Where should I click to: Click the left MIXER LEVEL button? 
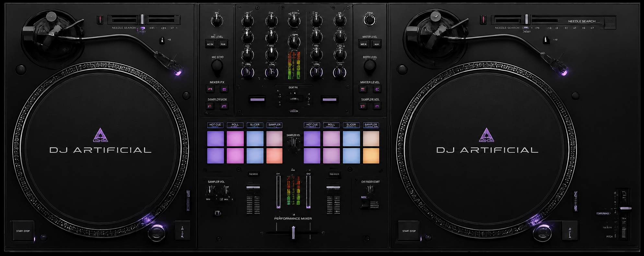click(363, 89)
